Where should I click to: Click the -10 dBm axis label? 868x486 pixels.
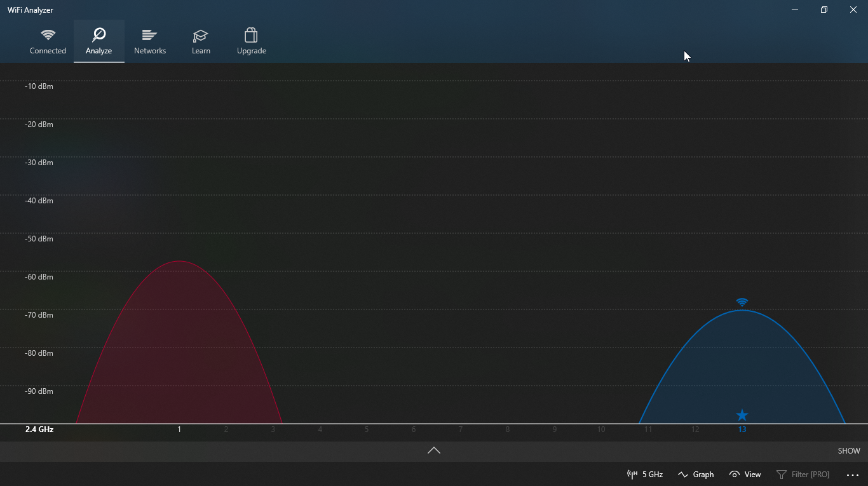click(x=39, y=86)
